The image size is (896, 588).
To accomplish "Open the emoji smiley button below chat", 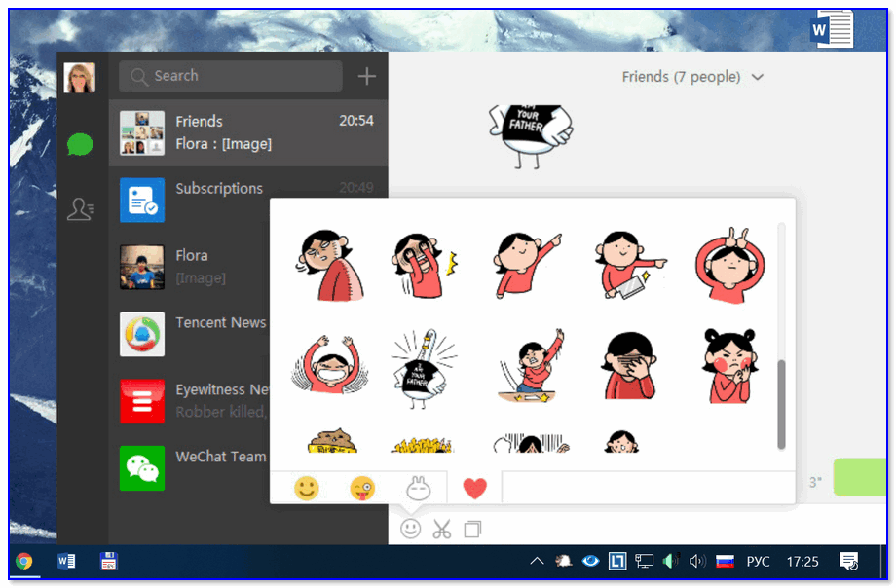I will coord(411,529).
